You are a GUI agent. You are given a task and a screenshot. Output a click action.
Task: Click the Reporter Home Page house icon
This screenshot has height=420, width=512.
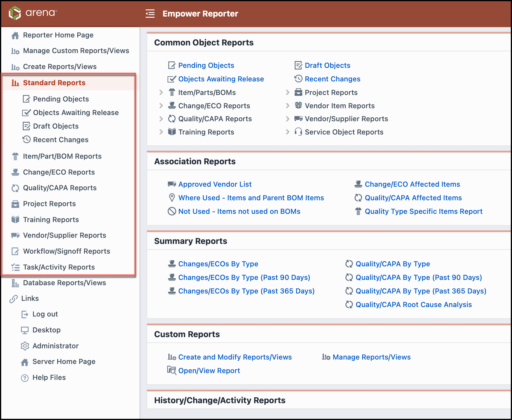[x=15, y=35]
